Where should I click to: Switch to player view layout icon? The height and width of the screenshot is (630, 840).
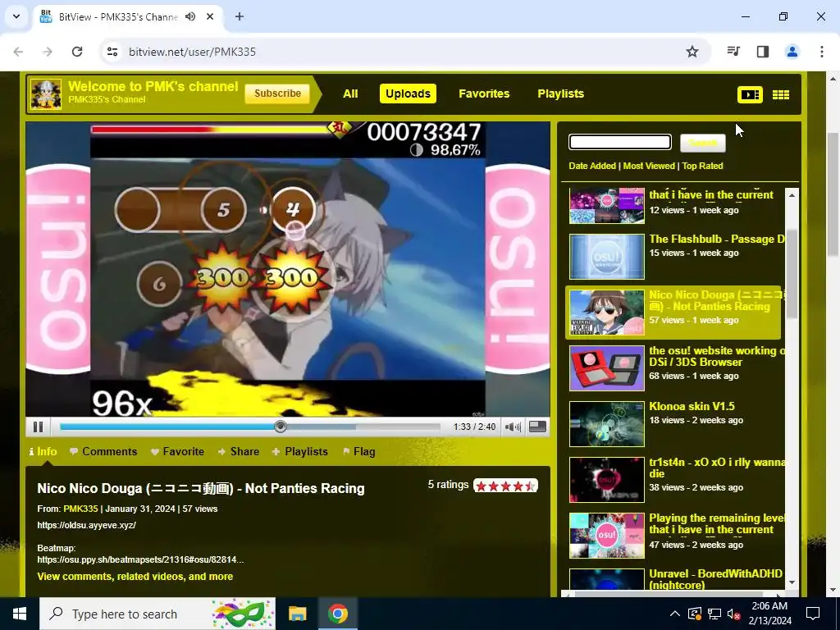click(750, 95)
